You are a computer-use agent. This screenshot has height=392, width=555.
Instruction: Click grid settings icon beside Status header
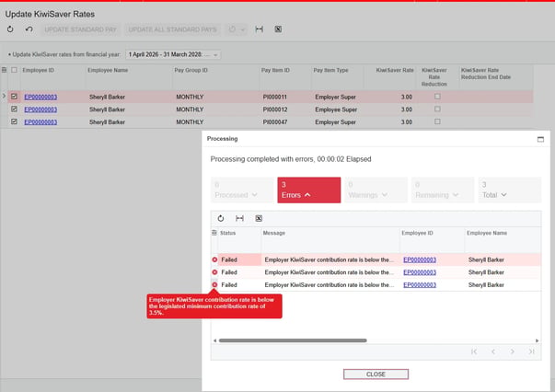214,233
